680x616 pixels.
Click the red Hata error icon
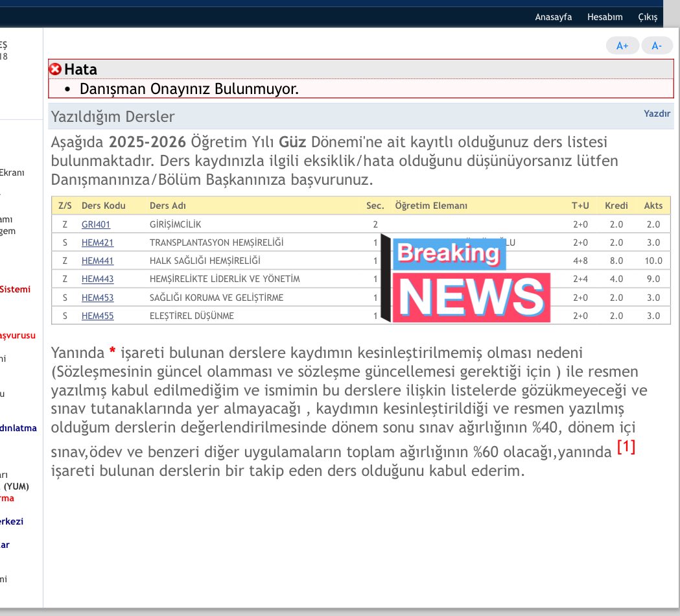55,69
